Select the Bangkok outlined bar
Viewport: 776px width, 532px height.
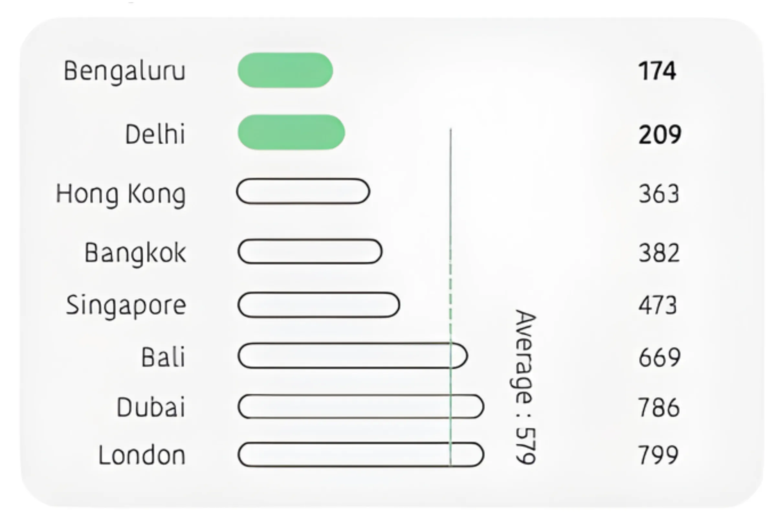click(x=310, y=251)
